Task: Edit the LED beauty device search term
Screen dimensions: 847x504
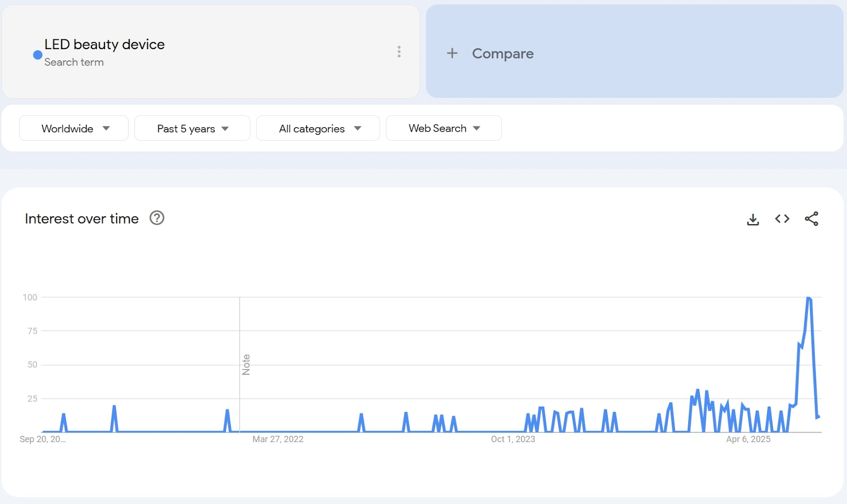Action: click(104, 44)
